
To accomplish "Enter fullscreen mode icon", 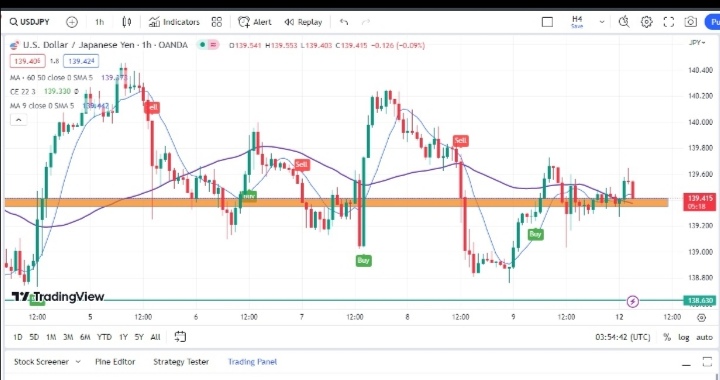I will tap(669, 22).
